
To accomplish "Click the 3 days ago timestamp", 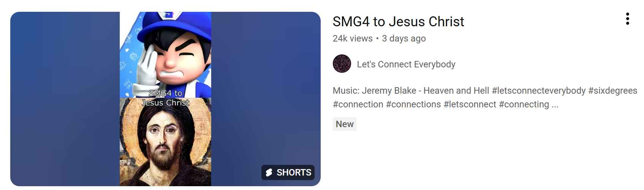I will (x=404, y=38).
